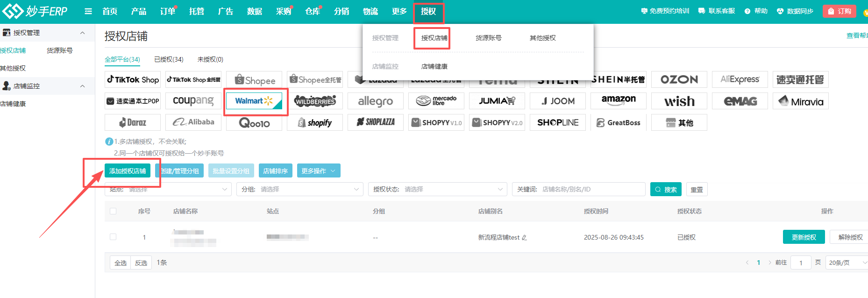The image size is (868, 298).
Task: Collapse the 授权管理 sidebar section
Action: point(82,33)
